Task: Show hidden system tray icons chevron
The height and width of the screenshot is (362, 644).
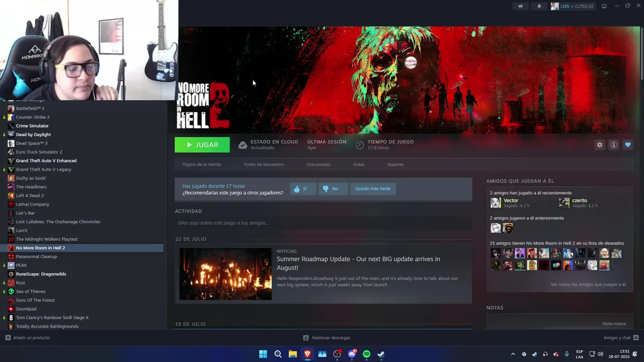Action: 513,354
